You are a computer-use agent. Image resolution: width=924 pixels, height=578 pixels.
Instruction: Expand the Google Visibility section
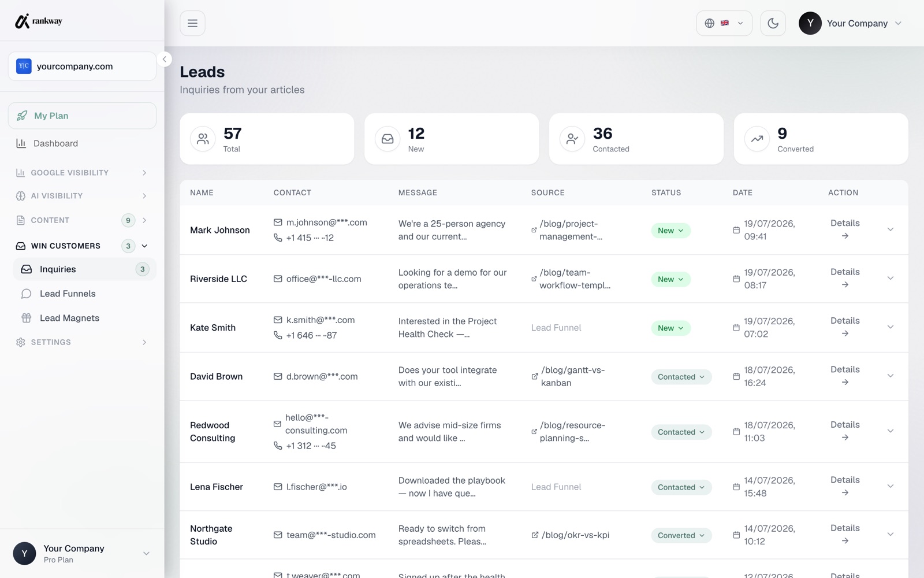click(x=82, y=173)
